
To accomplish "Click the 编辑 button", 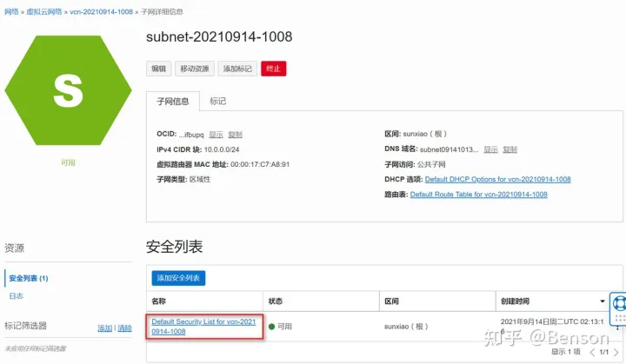I will pyautogui.click(x=158, y=69).
